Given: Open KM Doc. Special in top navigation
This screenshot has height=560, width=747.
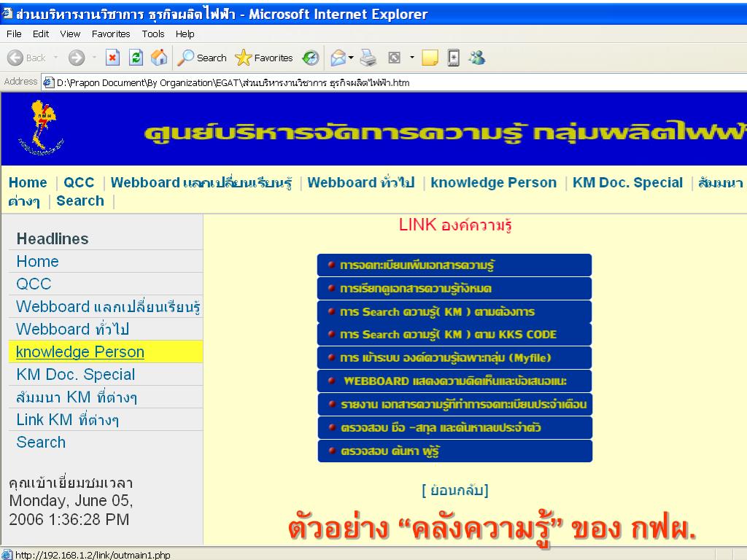Looking at the screenshot, I should 627,182.
